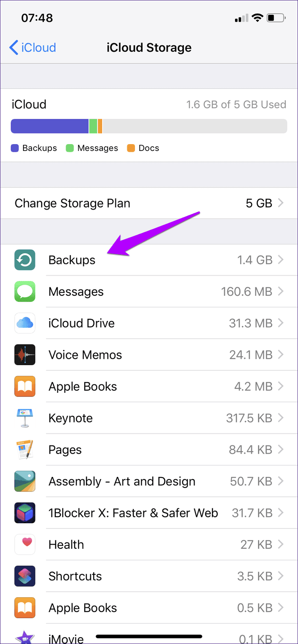The width and height of the screenshot is (298, 644).
Task: Open the Change Storage Plan option
Action: [72, 203]
